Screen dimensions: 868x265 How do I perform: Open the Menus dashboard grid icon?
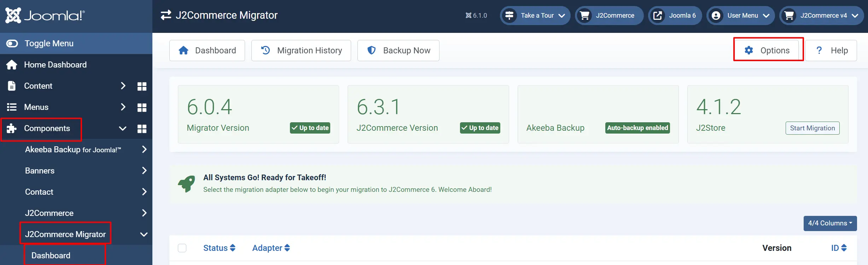(142, 107)
